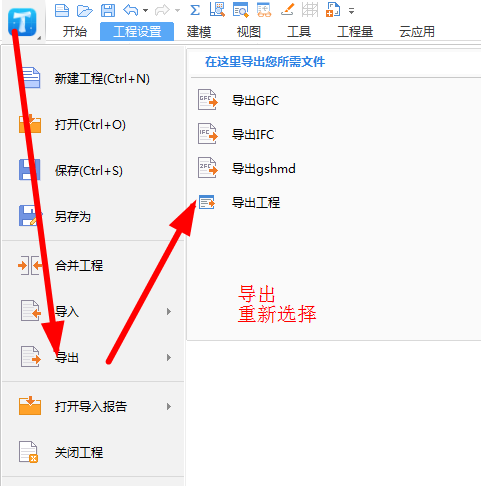Viewport: 481px width, 486px height.
Task: Click the document-with-glasses check icon
Action: click(x=264, y=10)
